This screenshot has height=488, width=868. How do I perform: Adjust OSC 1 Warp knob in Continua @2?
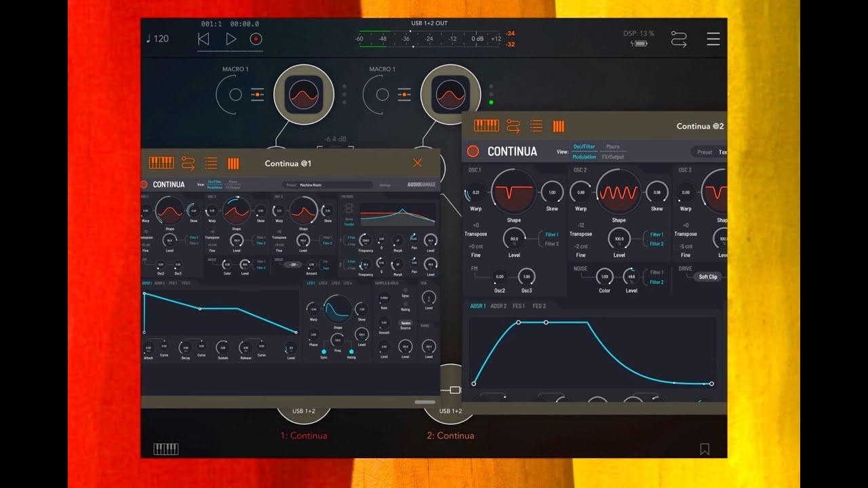[476, 192]
